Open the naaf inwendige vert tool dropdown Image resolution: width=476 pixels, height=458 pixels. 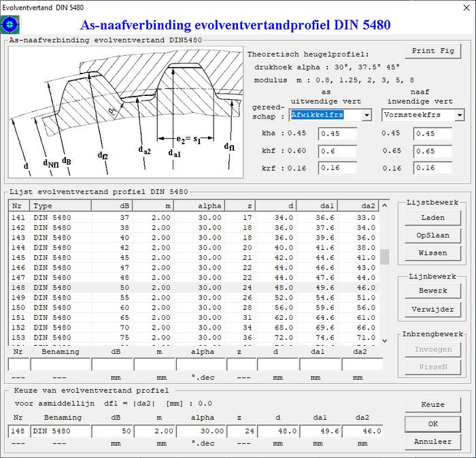click(460, 115)
